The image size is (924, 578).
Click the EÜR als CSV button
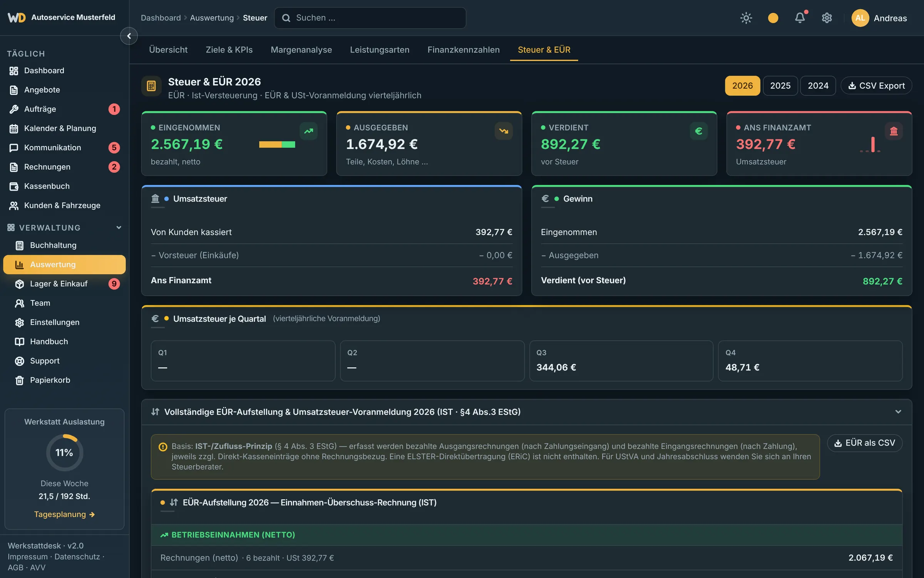click(x=865, y=443)
